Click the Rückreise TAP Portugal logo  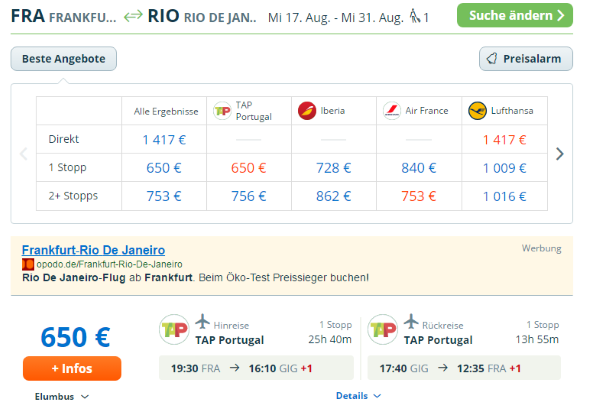pyautogui.click(x=383, y=329)
